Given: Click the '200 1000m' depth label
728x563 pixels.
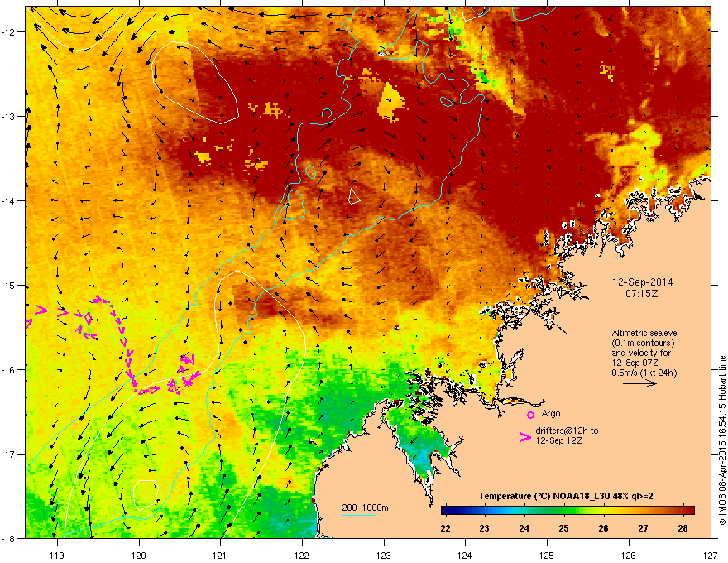Looking at the screenshot, I should tap(365, 508).
